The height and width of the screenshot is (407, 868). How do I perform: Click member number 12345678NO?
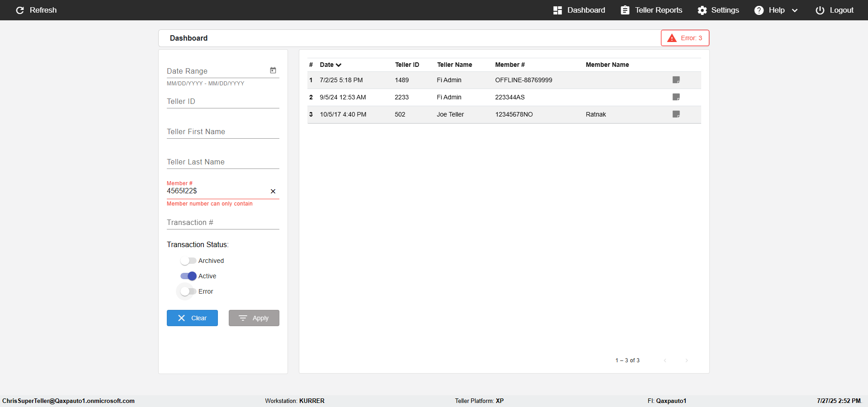click(x=514, y=114)
